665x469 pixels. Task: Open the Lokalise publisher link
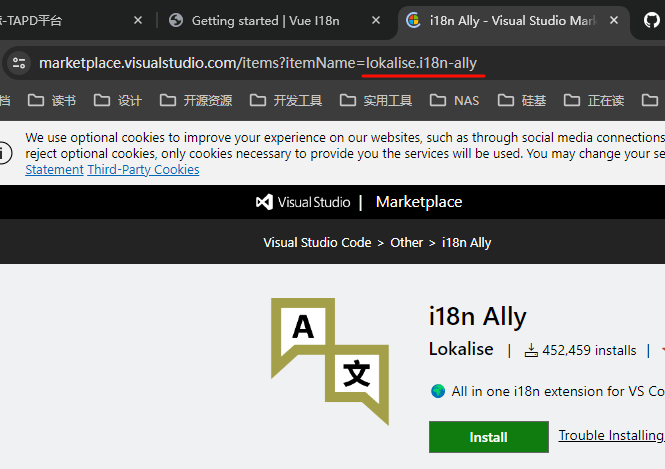461,349
